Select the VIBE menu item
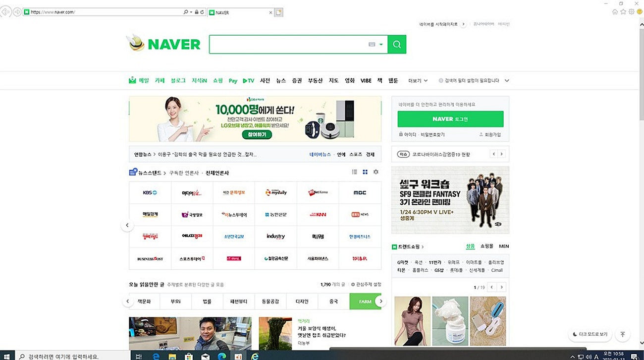644x360 pixels. (366, 80)
